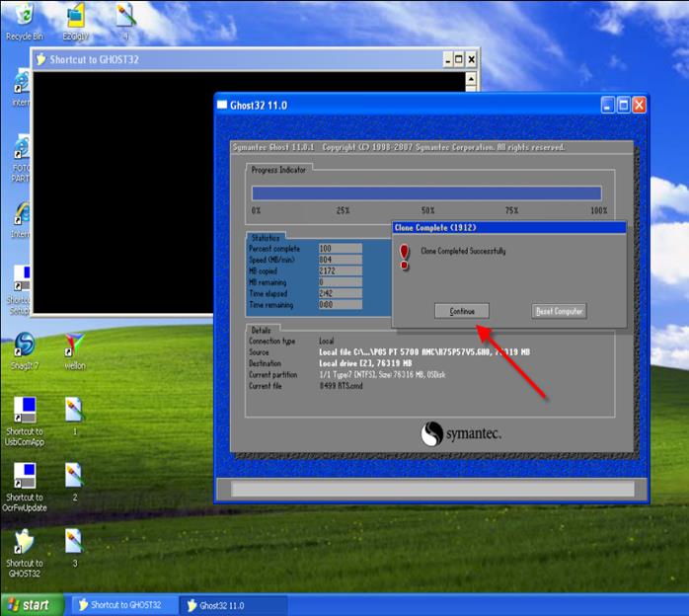The width and height of the screenshot is (689, 616).
Task: Click the 'Ghost32 11.0' window title text
Action: point(259,106)
